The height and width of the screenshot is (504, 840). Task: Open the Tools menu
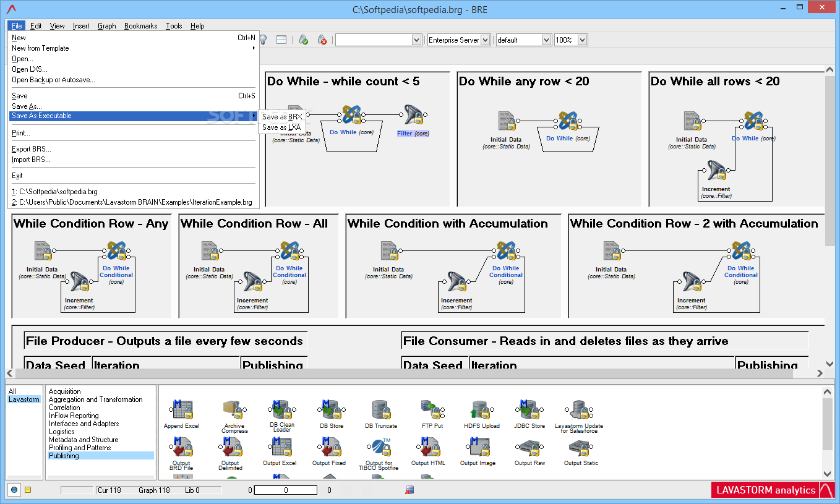174,26
